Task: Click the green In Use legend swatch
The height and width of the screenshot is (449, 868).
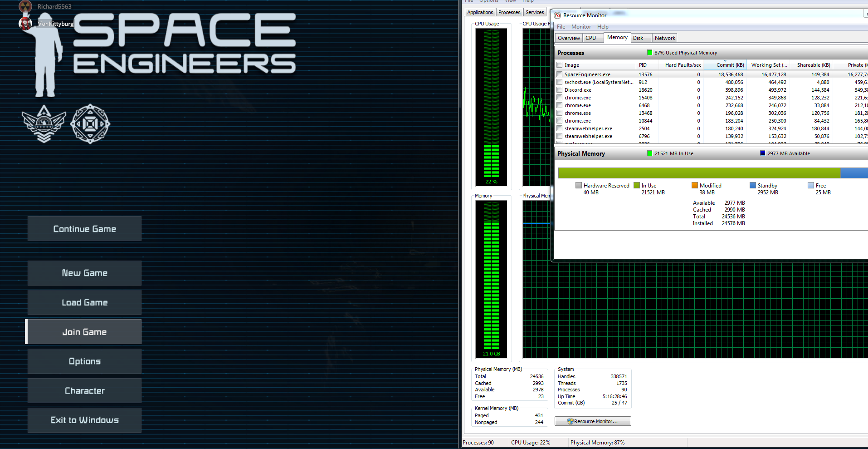Action: (x=637, y=185)
